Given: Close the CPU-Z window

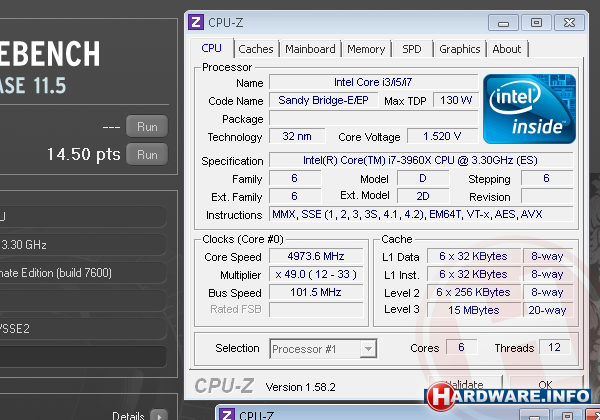Looking at the screenshot, I should (x=569, y=23).
